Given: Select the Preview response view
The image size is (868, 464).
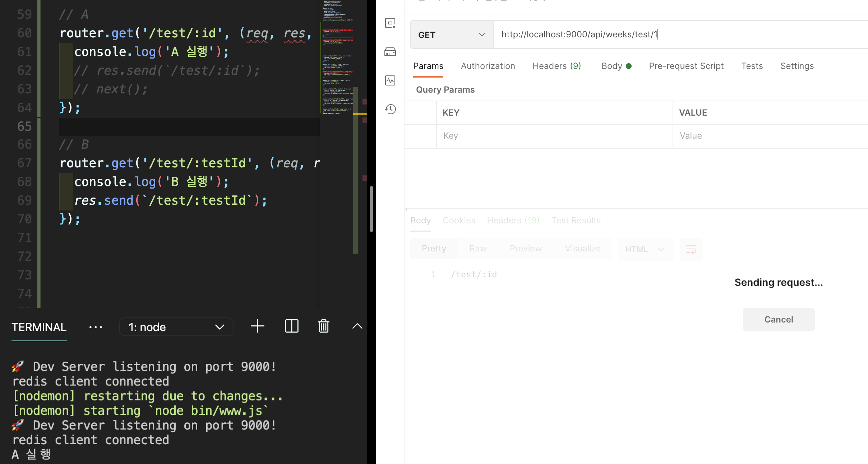Looking at the screenshot, I should click(x=526, y=249).
